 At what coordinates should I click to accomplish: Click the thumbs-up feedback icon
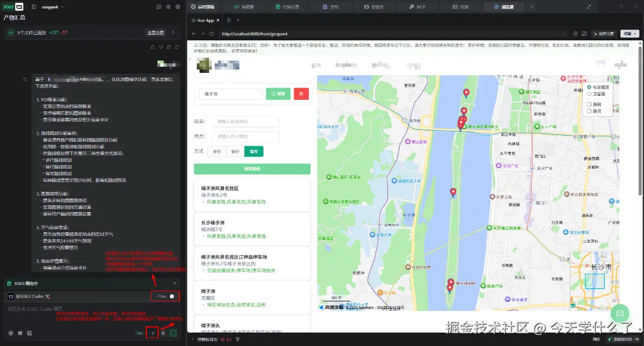pyautogui.click(x=153, y=47)
